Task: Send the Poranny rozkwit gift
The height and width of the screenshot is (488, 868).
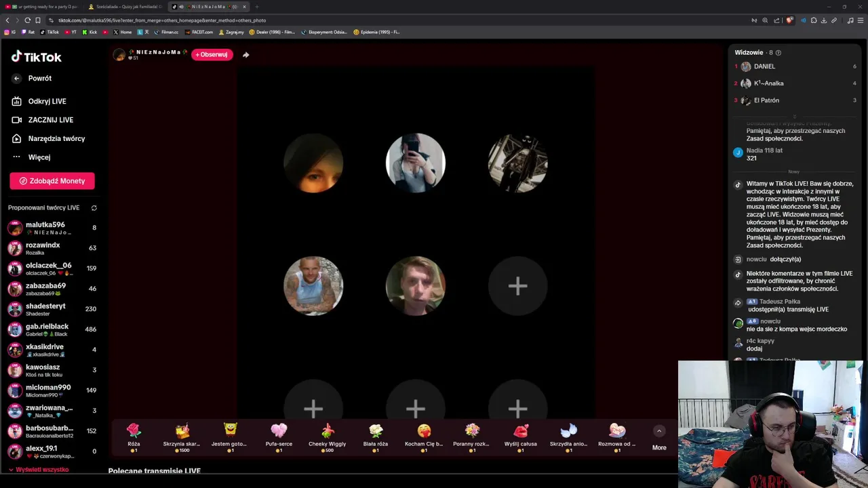Action: (x=473, y=437)
